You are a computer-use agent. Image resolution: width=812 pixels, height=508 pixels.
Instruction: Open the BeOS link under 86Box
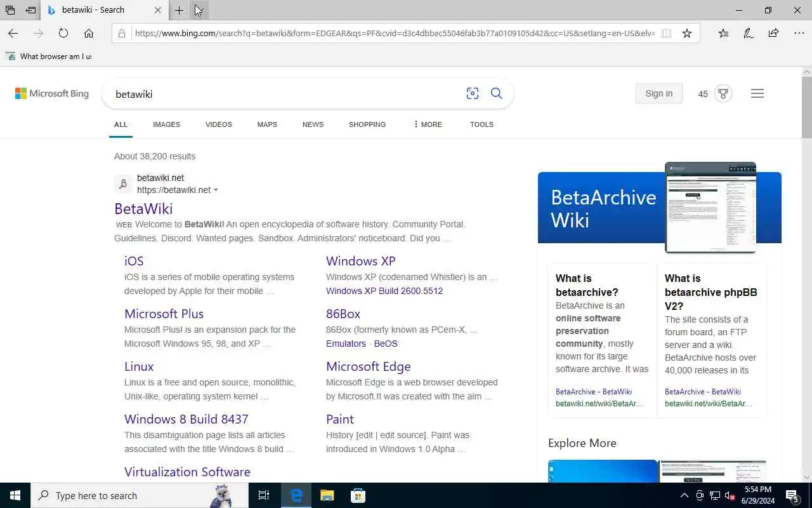(x=386, y=344)
